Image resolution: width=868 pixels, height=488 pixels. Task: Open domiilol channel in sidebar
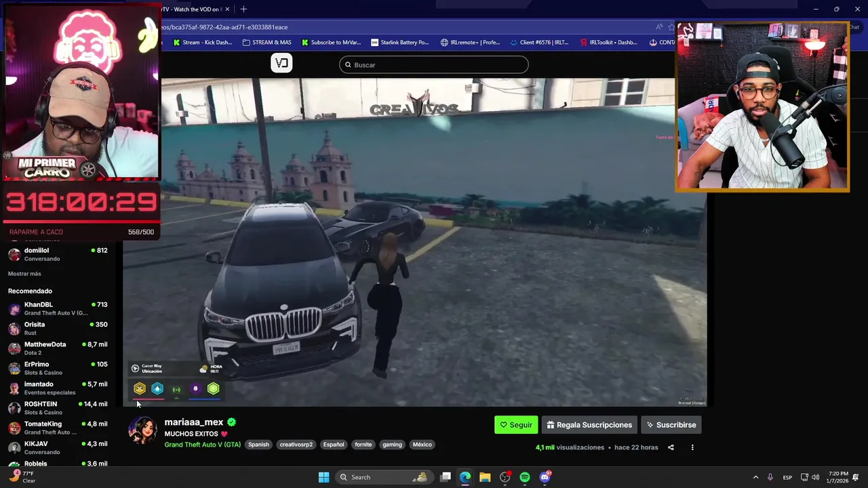[58, 254]
